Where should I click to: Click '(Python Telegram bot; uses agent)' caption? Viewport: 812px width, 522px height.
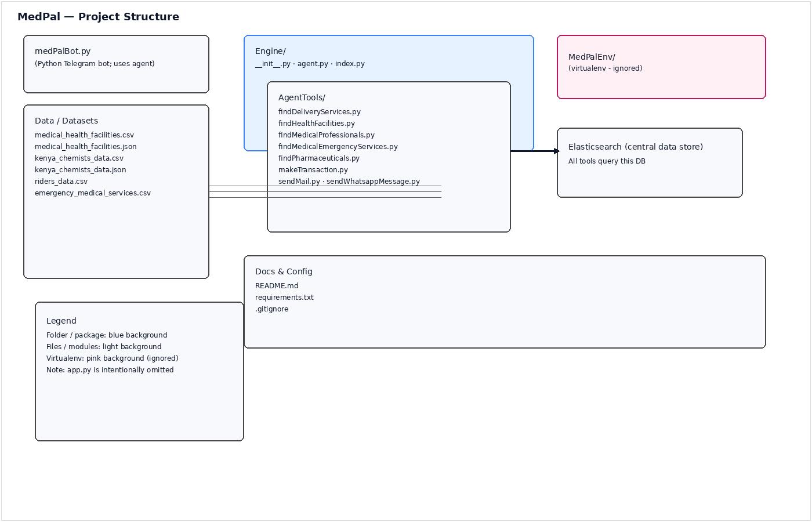pyautogui.click(x=95, y=64)
